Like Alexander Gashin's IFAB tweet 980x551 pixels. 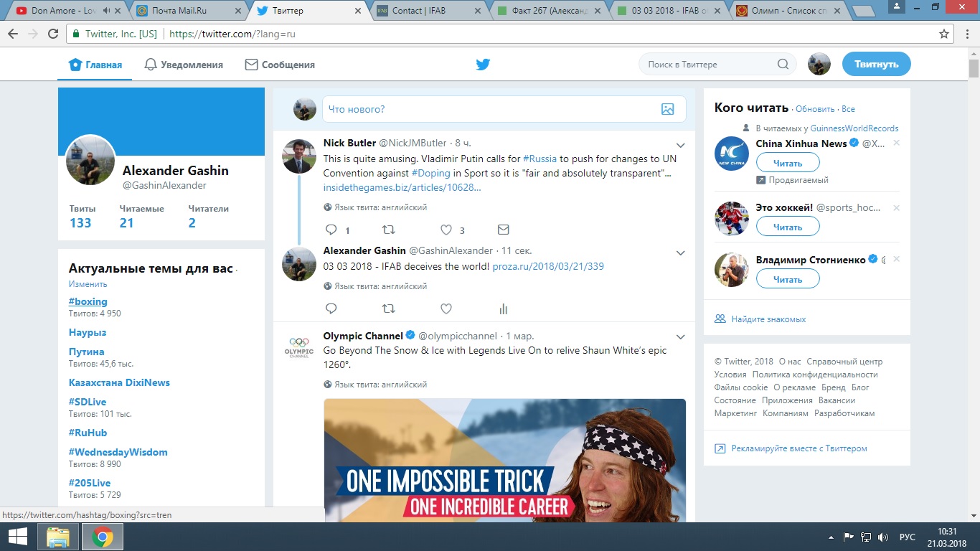click(x=446, y=309)
